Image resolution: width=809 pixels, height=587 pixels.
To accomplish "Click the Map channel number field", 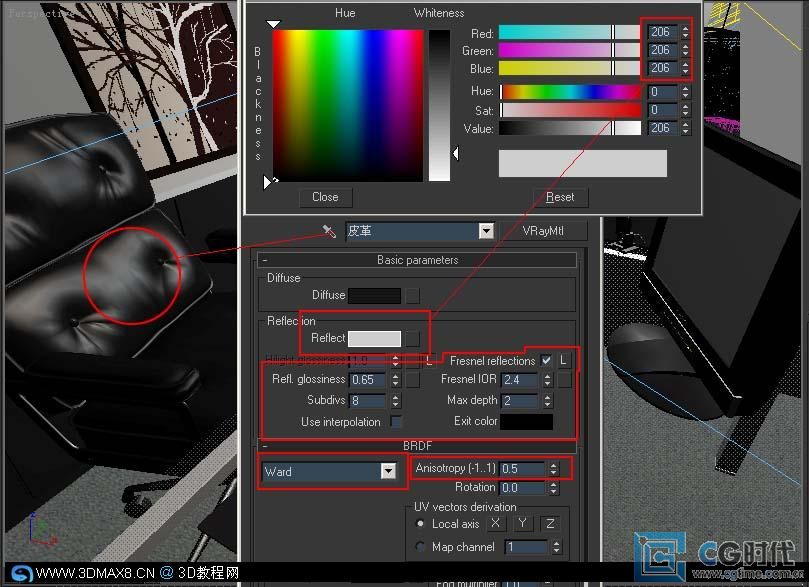I will [526, 547].
